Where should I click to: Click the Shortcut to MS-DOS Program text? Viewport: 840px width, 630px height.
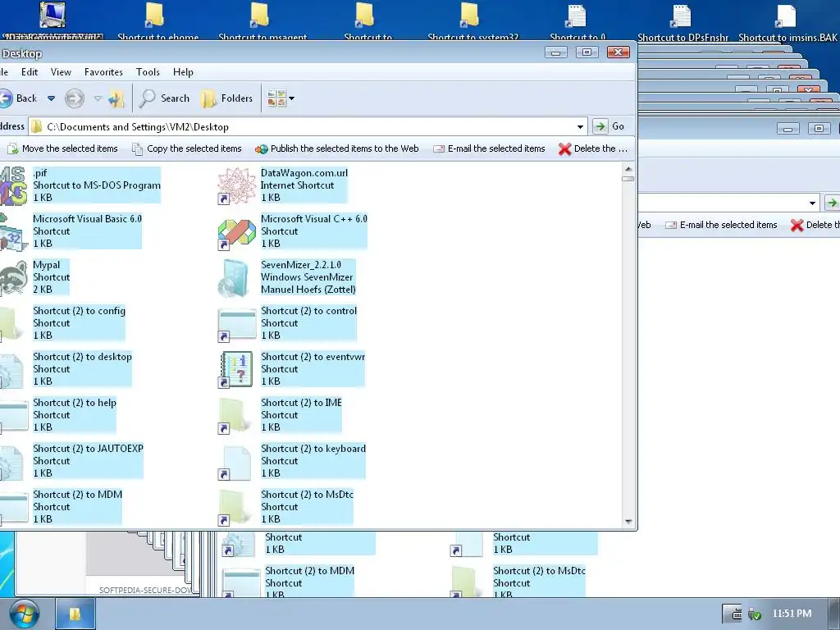pyautogui.click(x=97, y=185)
